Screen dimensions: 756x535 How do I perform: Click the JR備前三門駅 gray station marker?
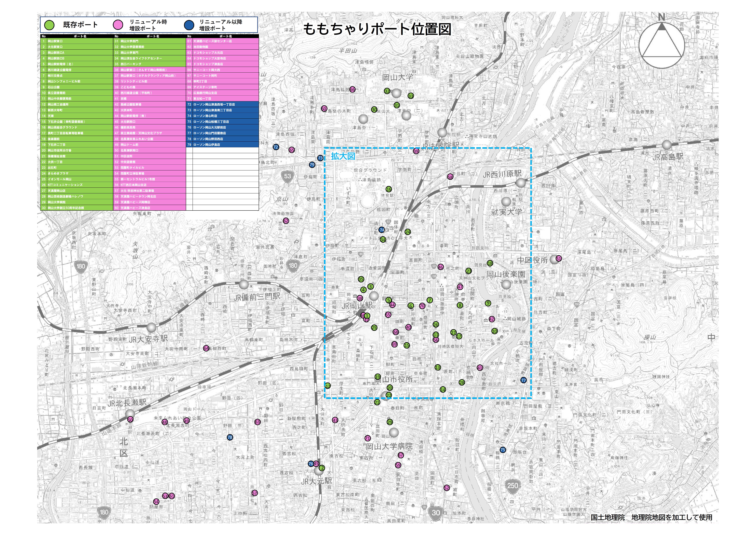coord(244,284)
